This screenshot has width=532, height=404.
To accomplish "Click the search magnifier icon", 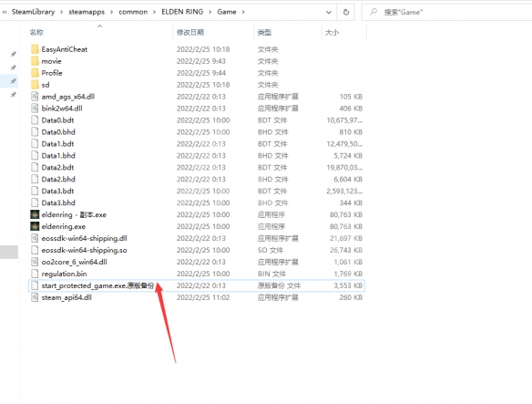I will [373, 12].
